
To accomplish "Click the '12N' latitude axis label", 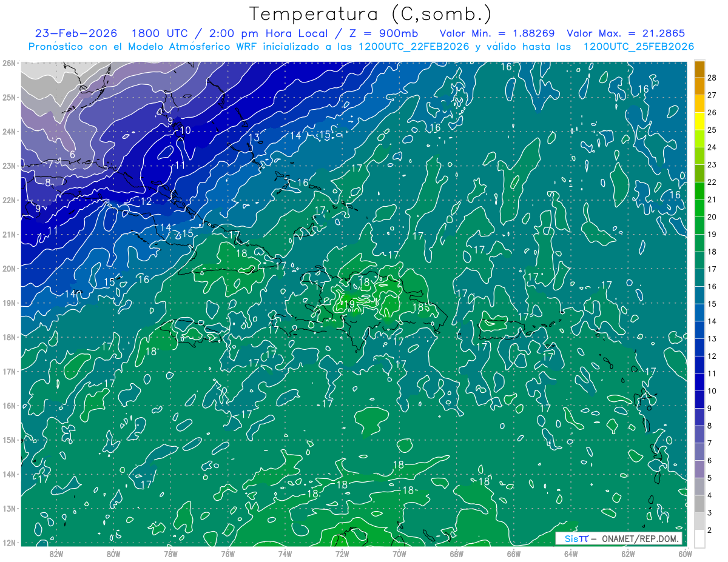I will point(9,543).
